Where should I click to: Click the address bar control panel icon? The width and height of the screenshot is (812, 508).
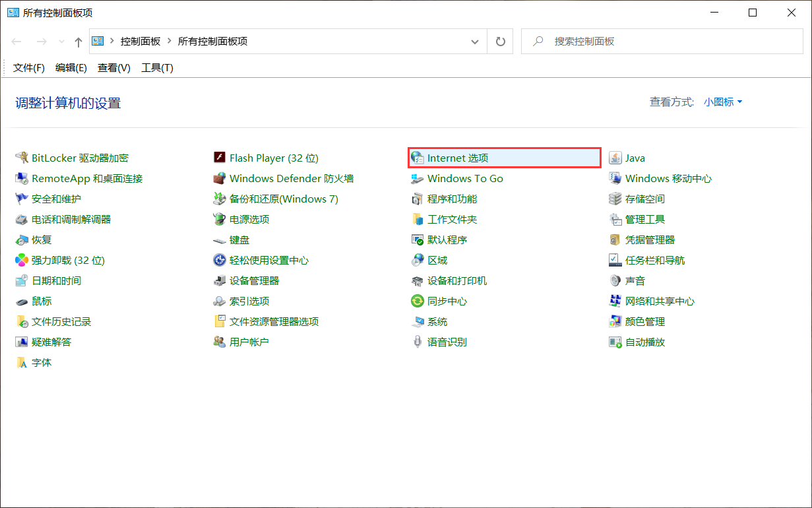tap(98, 41)
